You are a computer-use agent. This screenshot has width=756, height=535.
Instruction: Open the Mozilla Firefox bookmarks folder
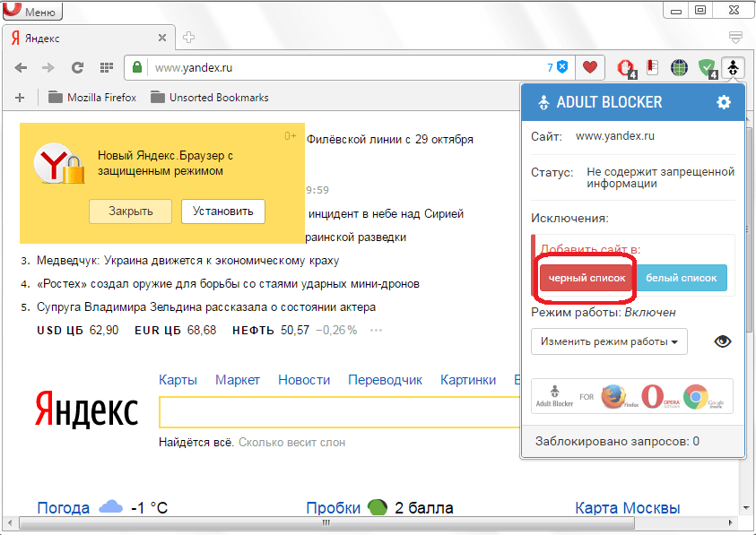click(92, 98)
